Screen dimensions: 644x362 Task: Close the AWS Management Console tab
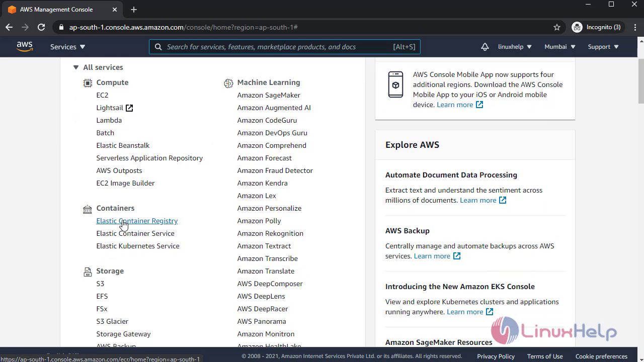point(115,10)
